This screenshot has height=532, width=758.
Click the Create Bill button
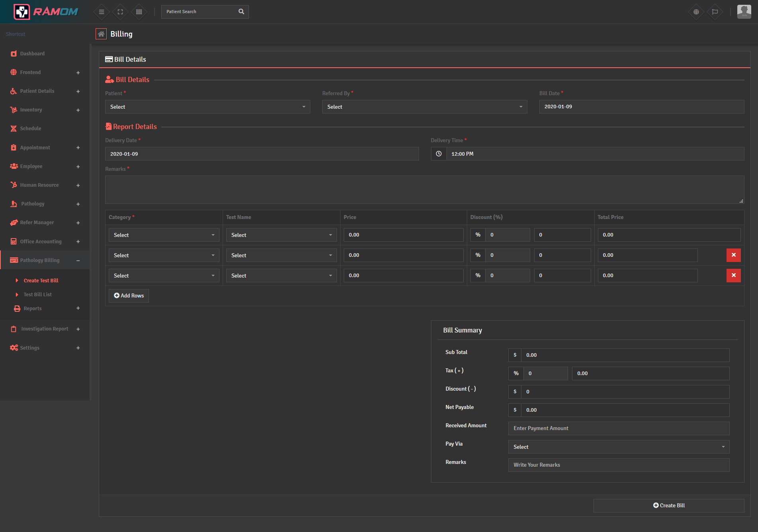pyautogui.click(x=669, y=505)
